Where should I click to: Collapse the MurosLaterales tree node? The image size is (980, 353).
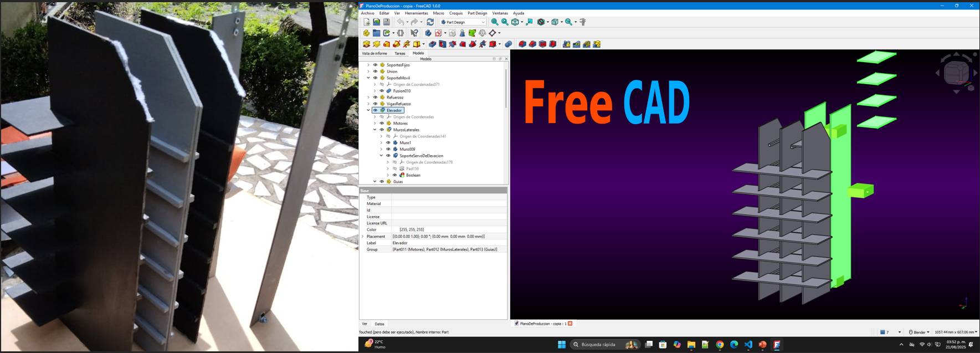tap(375, 130)
